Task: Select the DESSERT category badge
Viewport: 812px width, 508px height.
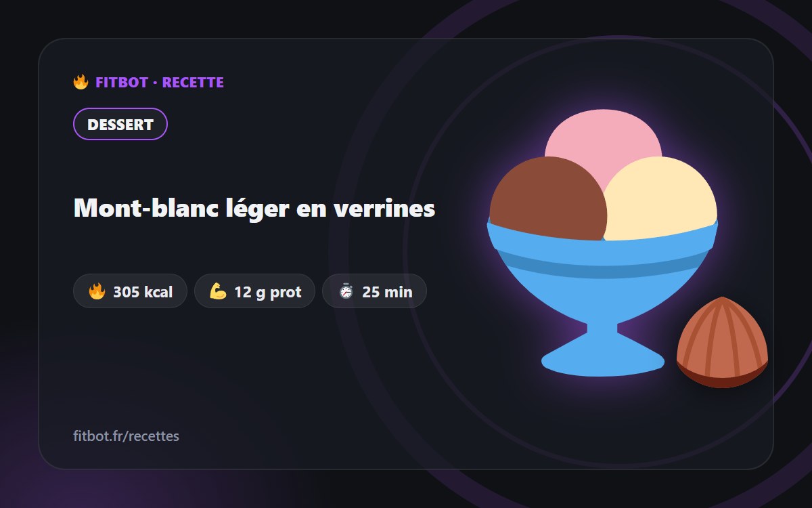Action: pyautogui.click(x=120, y=125)
